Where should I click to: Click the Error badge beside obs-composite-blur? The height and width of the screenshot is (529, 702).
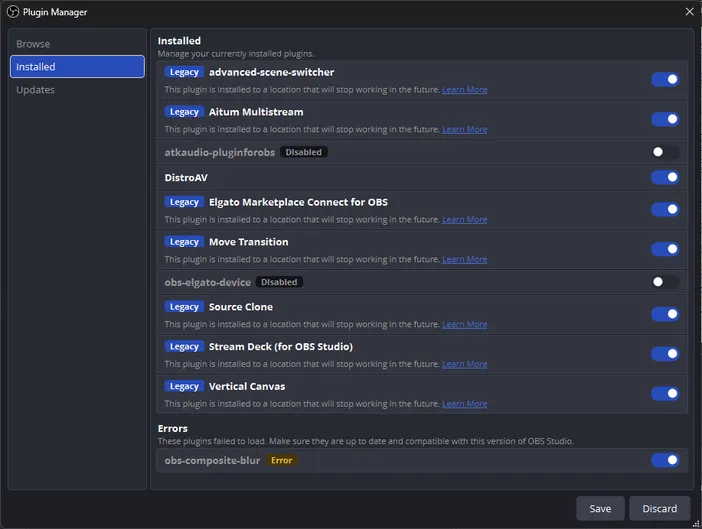[282, 461]
